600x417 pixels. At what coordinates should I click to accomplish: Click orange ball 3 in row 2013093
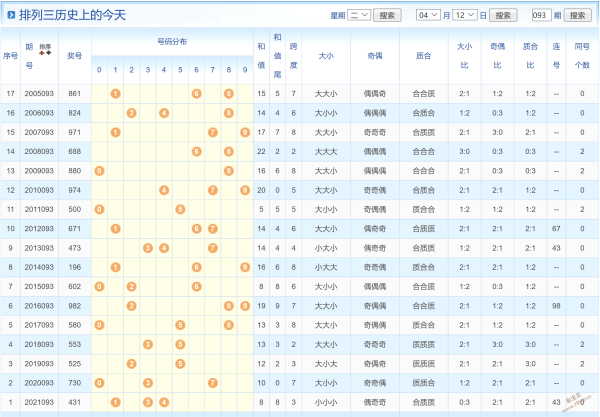(148, 248)
